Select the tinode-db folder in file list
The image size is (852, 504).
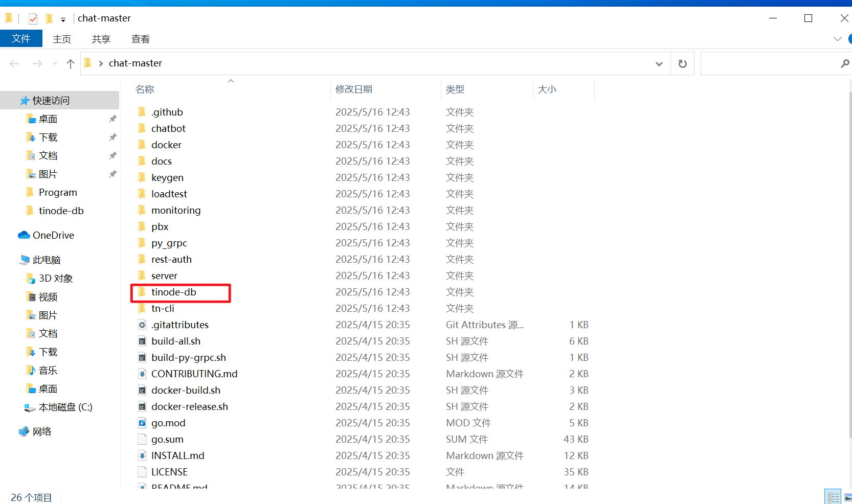click(174, 292)
